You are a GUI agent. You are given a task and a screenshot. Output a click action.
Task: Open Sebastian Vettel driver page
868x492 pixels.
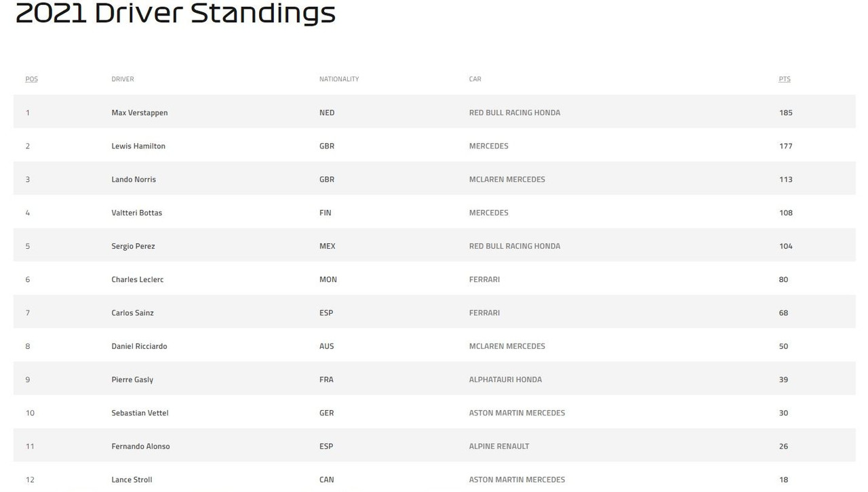click(x=140, y=413)
